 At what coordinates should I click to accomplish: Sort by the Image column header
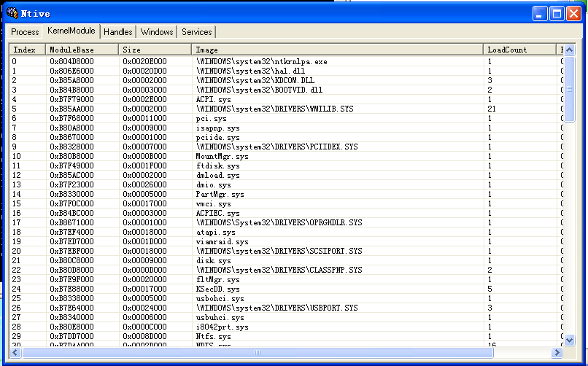click(x=338, y=50)
